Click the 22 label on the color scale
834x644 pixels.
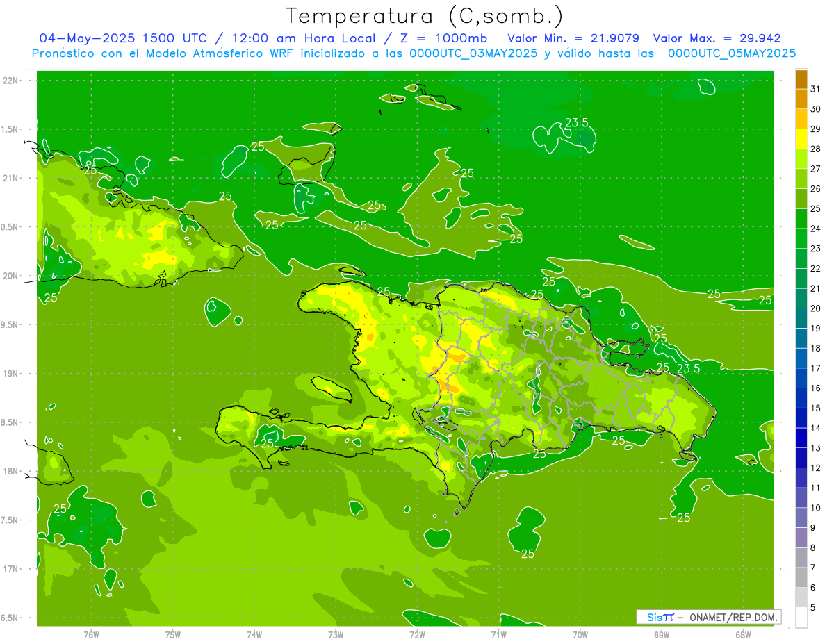(816, 268)
